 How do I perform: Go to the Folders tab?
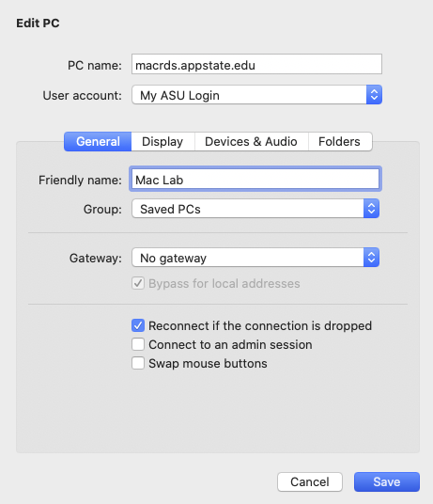pyautogui.click(x=340, y=141)
